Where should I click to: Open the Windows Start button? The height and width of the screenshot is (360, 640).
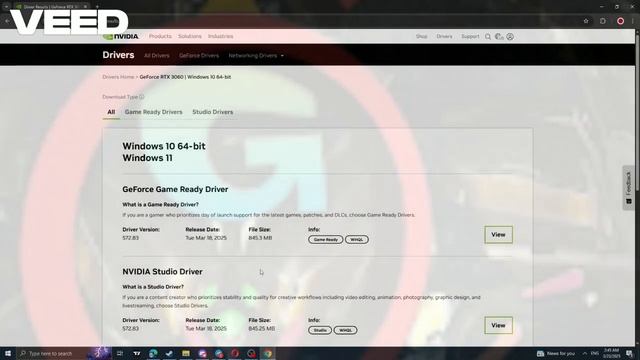click(8, 353)
